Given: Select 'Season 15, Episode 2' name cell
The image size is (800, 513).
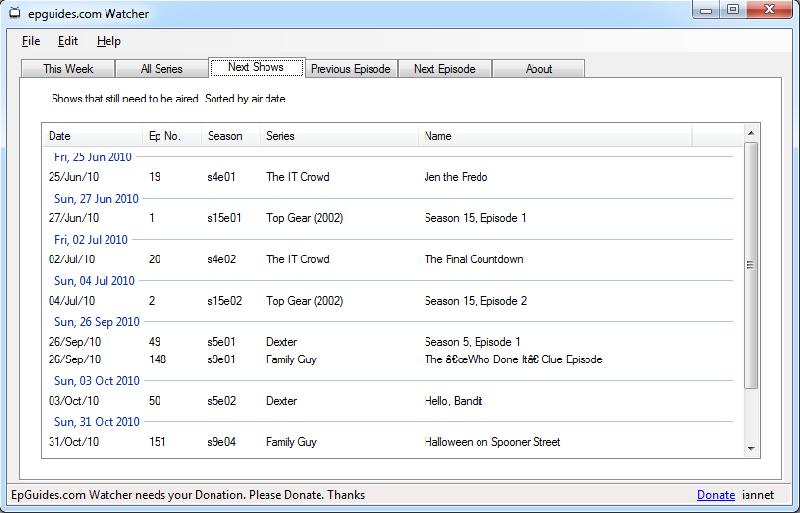Looking at the screenshot, I should point(476,301).
